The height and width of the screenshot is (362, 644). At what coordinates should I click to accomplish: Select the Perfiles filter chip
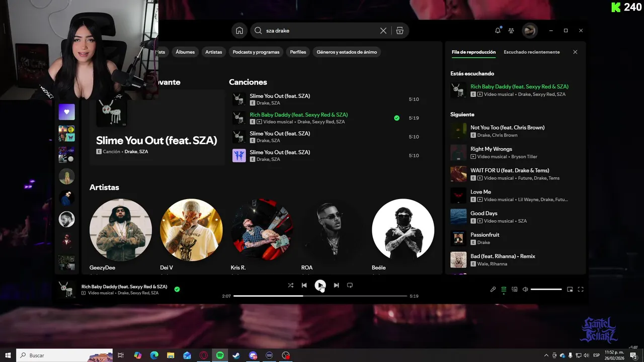pyautogui.click(x=298, y=52)
